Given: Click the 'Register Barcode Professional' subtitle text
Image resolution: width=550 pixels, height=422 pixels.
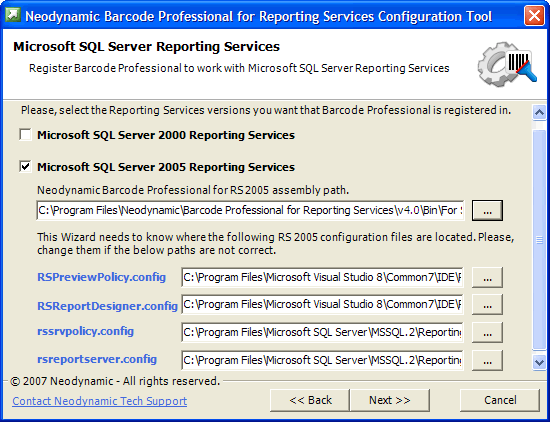Looking at the screenshot, I should [x=239, y=68].
